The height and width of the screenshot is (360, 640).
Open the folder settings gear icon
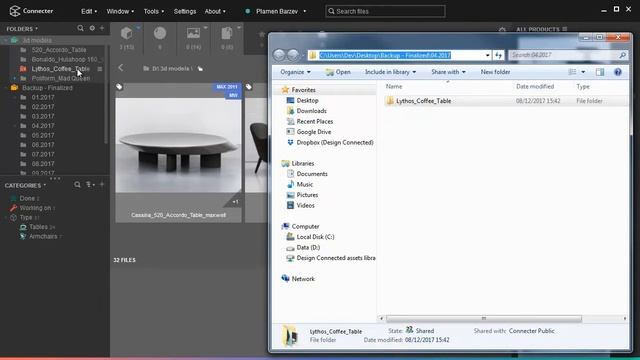(92, 28)
